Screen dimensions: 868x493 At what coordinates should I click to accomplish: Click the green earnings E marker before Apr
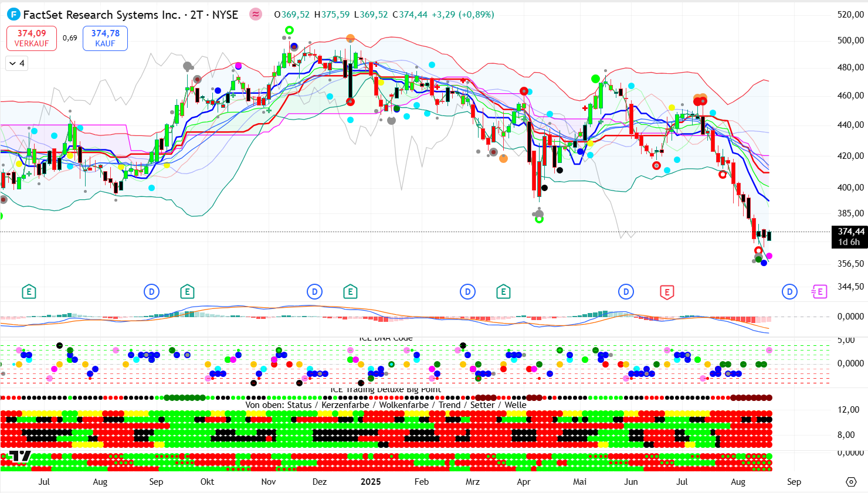tap(503, 292)
